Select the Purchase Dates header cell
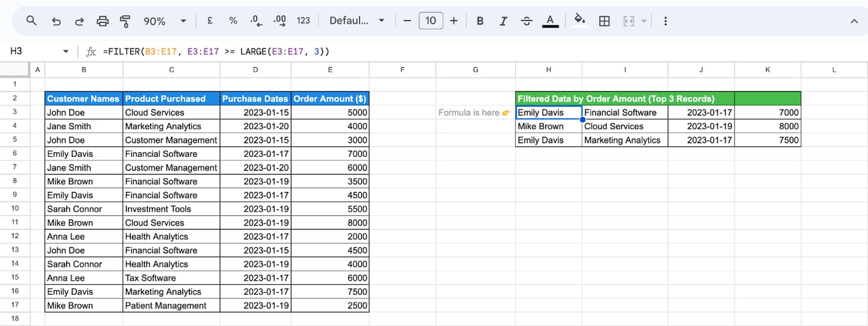The height and width of the screenshot is (326, 868). click(255, 98)
